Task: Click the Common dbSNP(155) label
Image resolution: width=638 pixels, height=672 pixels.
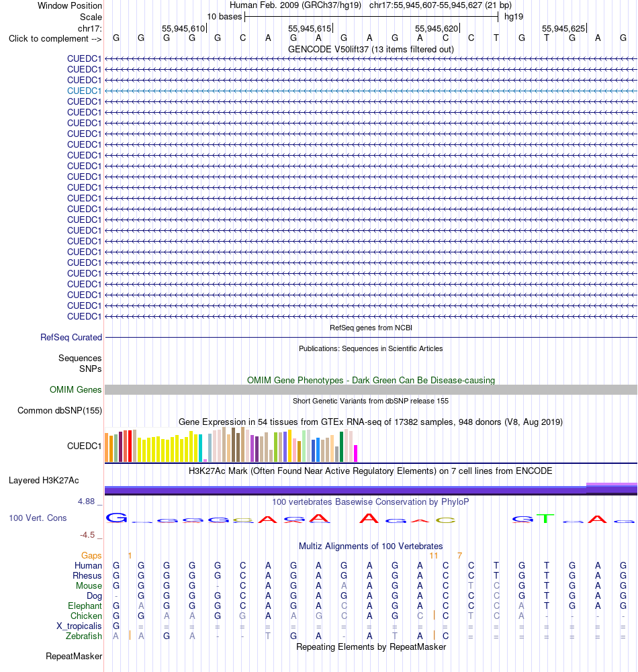Action: [x=60, y=411]
